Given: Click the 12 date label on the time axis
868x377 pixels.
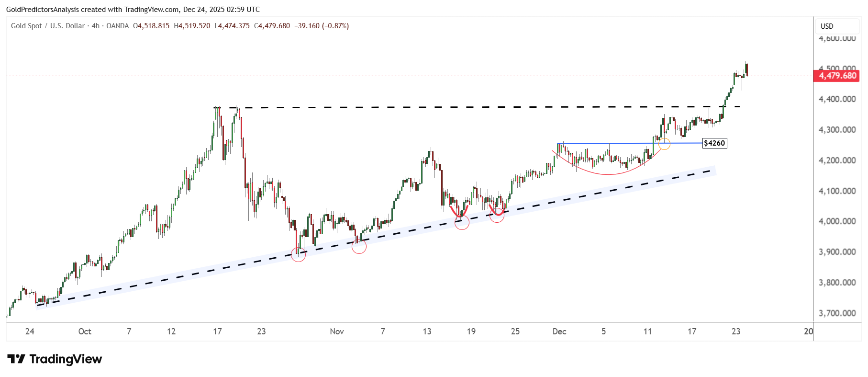Looking at the screenshot, I should [x=171, y=331].
